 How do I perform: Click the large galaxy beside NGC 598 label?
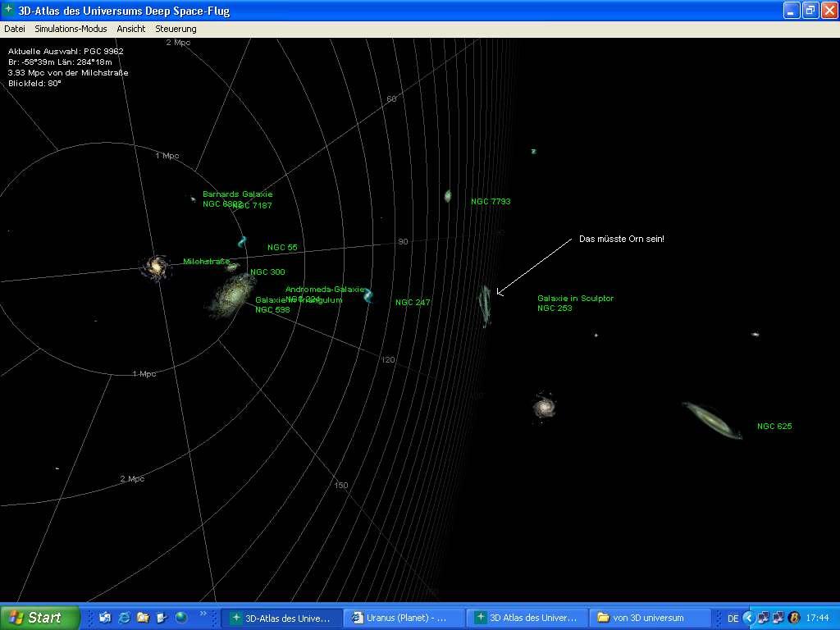(233, 293)
